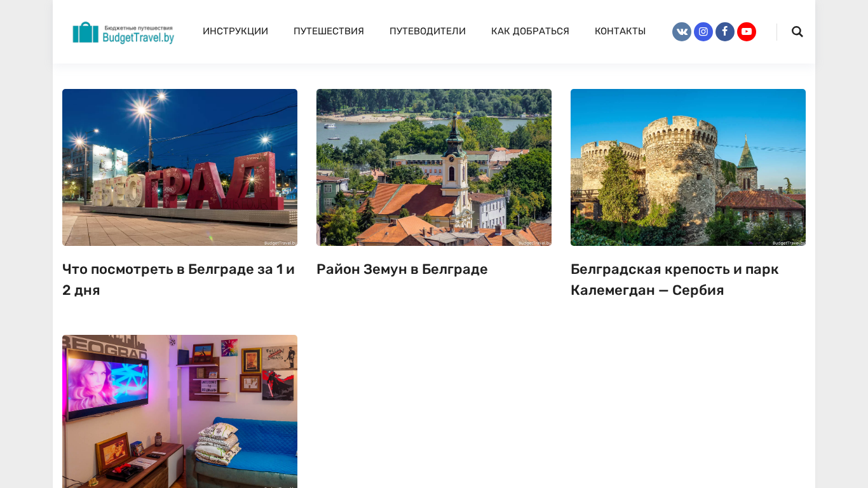The width and height of the screenshot is (868, 488).
Task: Click the Belgrade night sign thumbnail
Action: 180,167
